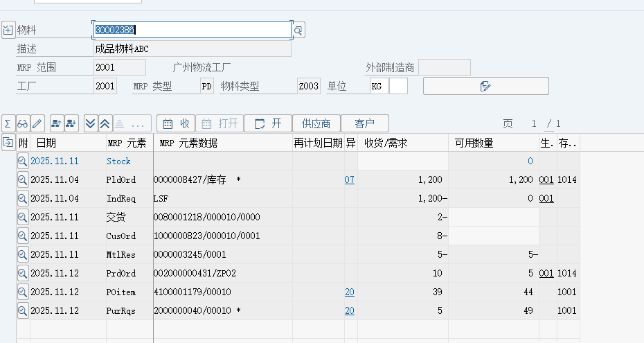Click the glasses display element icon
This screenshot has width=644, height=343.
[22, 123]
